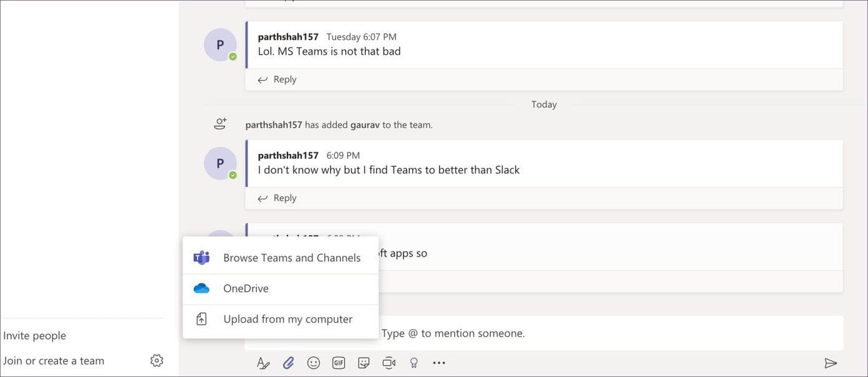Screen dimensions: 868x377
Task: Open the Praise badge icon
Action: 413,363
